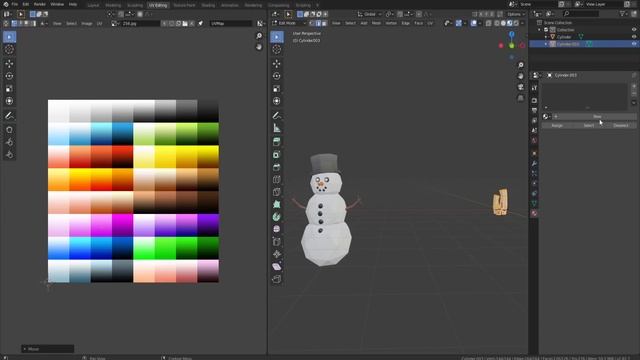This screenshot has width=640, height=360.
Task: Select the Measure tool in 3D viewport
Action: 277,128
